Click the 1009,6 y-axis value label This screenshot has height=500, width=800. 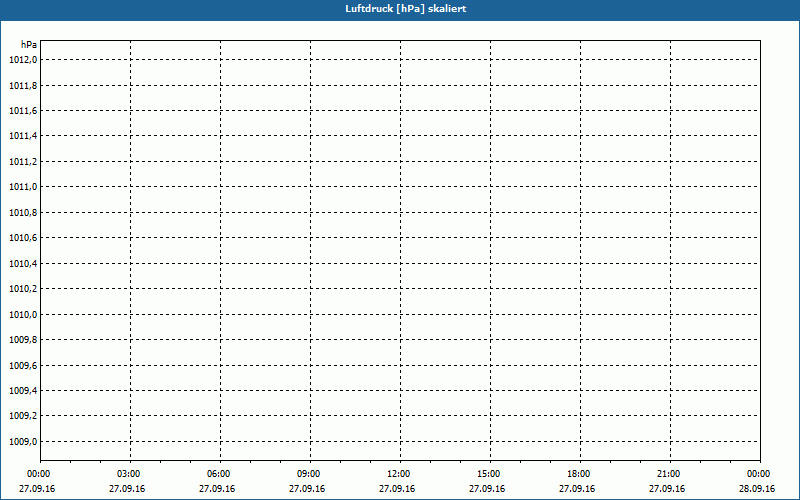pyautogui.click(x=23, y=365)
